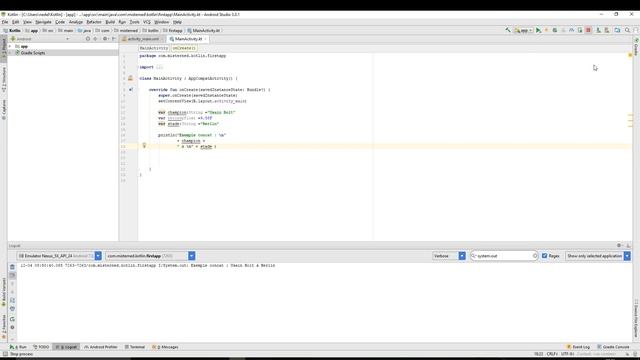Open logcat settings gear icon
This screenshot has width=640, height=360.
[12, 327]
